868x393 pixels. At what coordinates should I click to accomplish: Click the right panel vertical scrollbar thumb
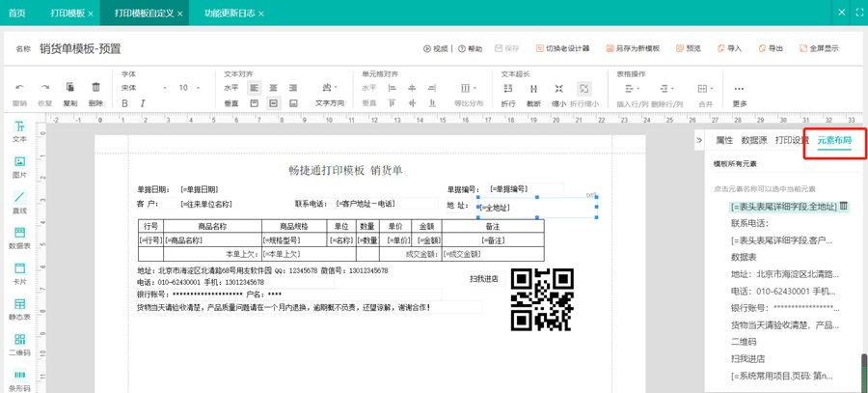point(863,372)
